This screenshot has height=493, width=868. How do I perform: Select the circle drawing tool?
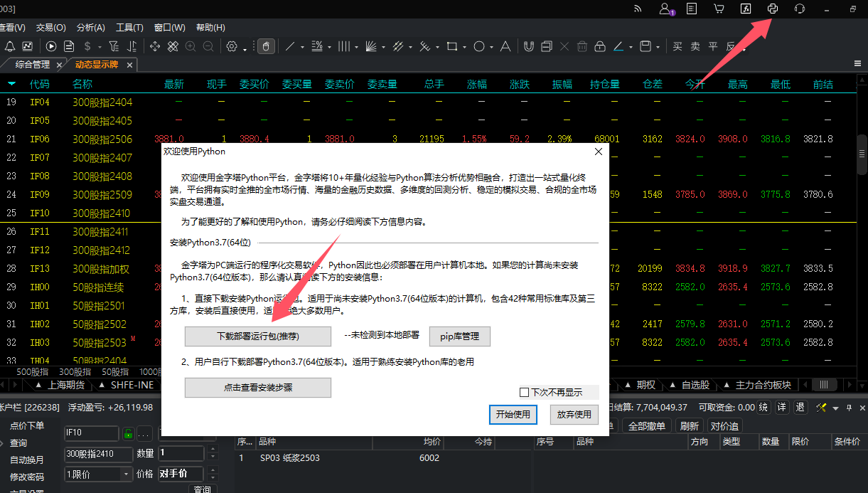pos(478,46)
